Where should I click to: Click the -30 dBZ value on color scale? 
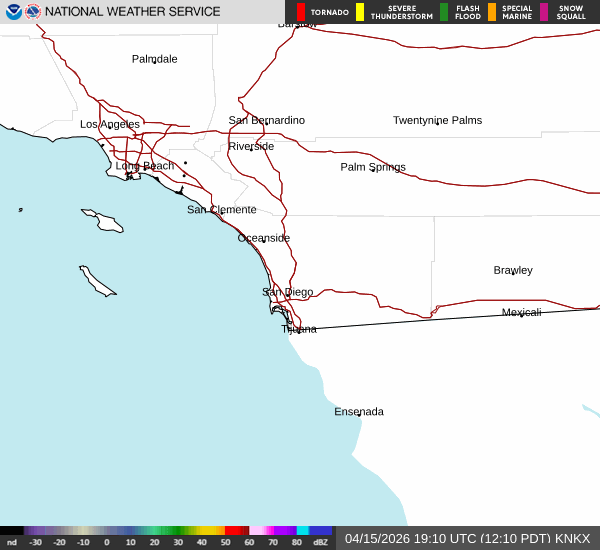36,542
